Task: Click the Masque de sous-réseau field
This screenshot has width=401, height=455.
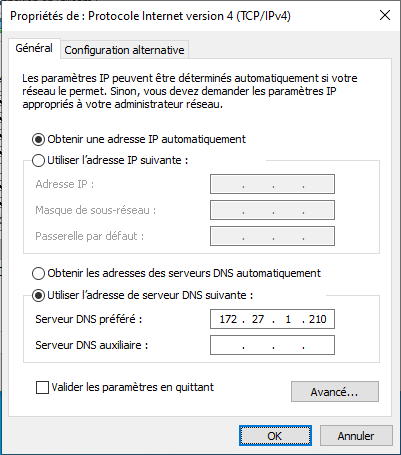Action: coord(272,210)
